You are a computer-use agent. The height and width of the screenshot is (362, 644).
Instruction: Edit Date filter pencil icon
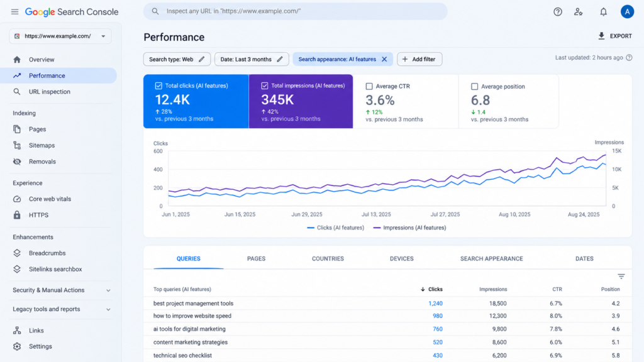pyautogui.click(x=280, y=59)
